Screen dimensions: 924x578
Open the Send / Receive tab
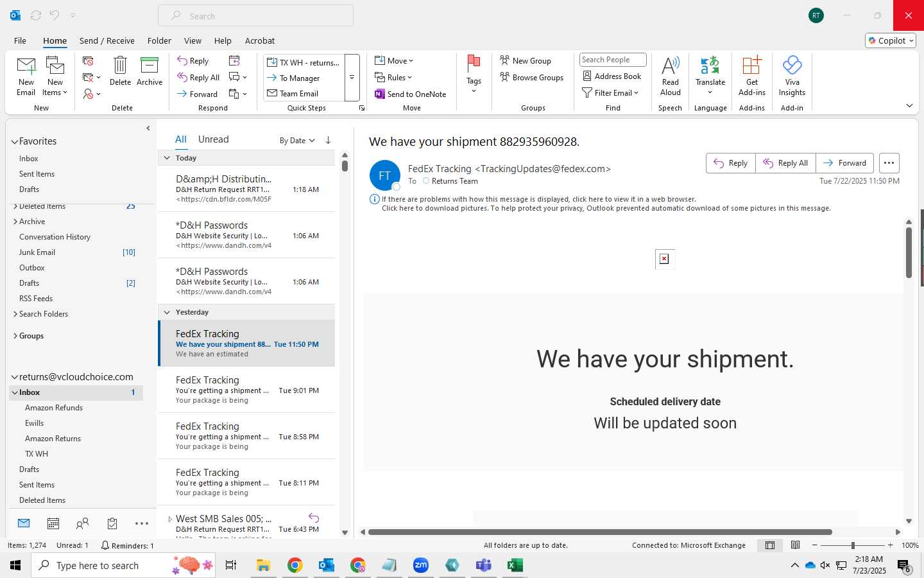(x=107, y=40)
